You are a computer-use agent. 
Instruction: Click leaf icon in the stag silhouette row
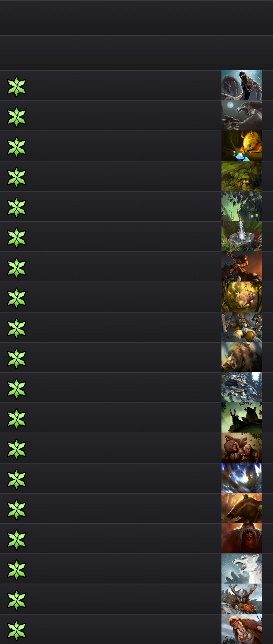coord(17,419)
